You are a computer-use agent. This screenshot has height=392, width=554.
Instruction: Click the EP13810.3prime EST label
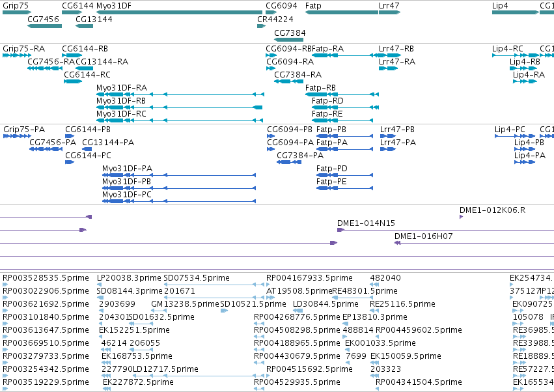click(375, 317)
